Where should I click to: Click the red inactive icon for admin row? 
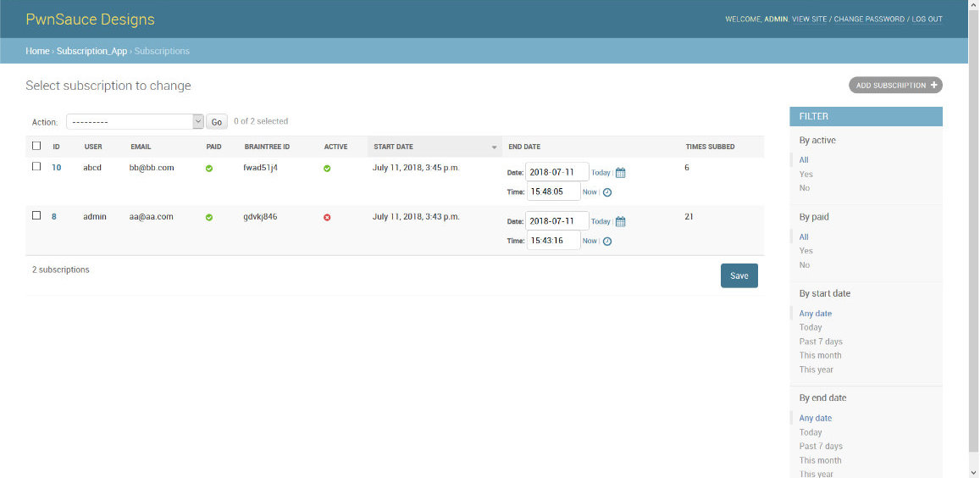pyautogui.click(x=327, y=217)
